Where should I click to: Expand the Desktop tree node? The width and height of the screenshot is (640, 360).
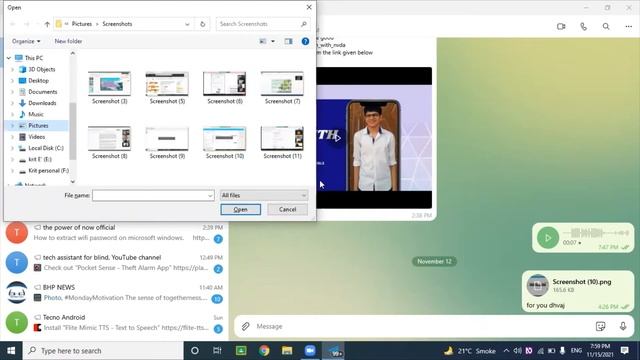click(x=12, y=81)
